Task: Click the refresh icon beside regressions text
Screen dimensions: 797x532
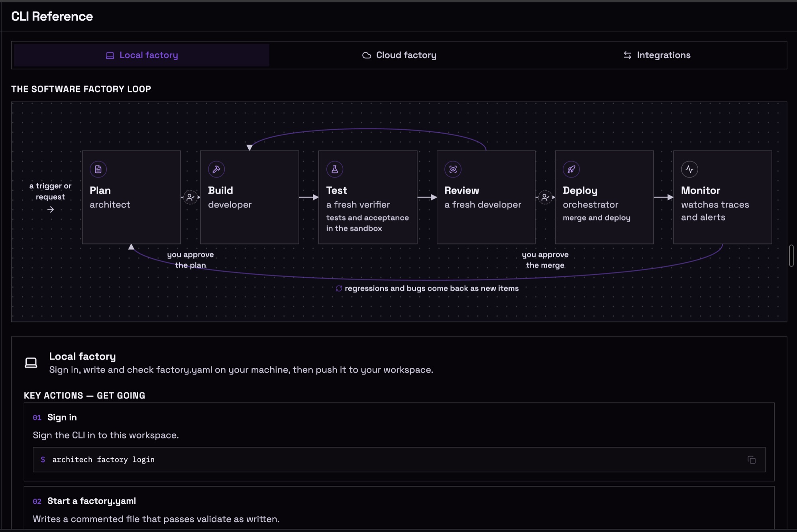Action: (x=339, y=288)
